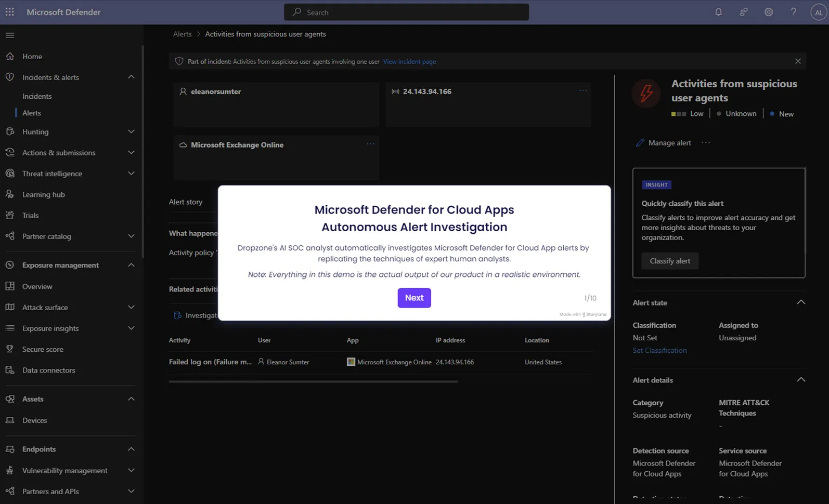Collapse the Incidents & alerts section
The height and width of the screenshot is (504, 829).
(131, 77)
